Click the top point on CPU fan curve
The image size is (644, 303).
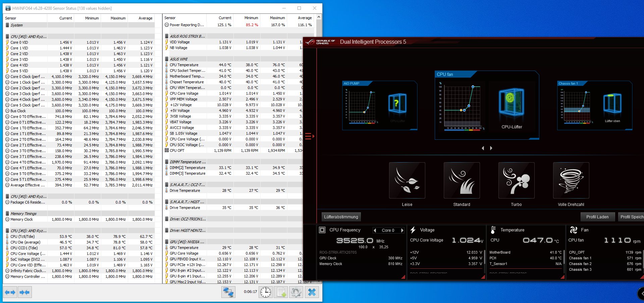click(x=473, y=87)
